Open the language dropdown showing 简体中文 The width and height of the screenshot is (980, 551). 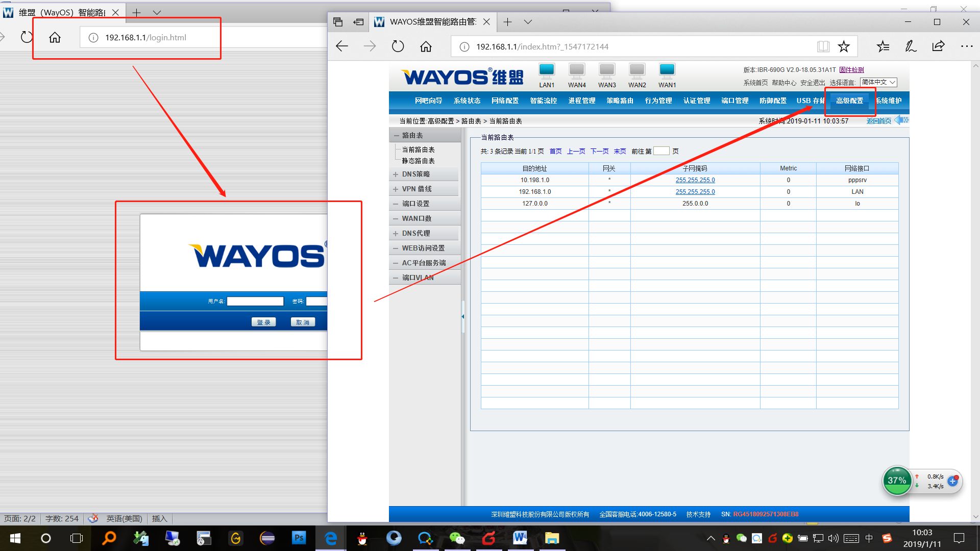coord(878,82)
